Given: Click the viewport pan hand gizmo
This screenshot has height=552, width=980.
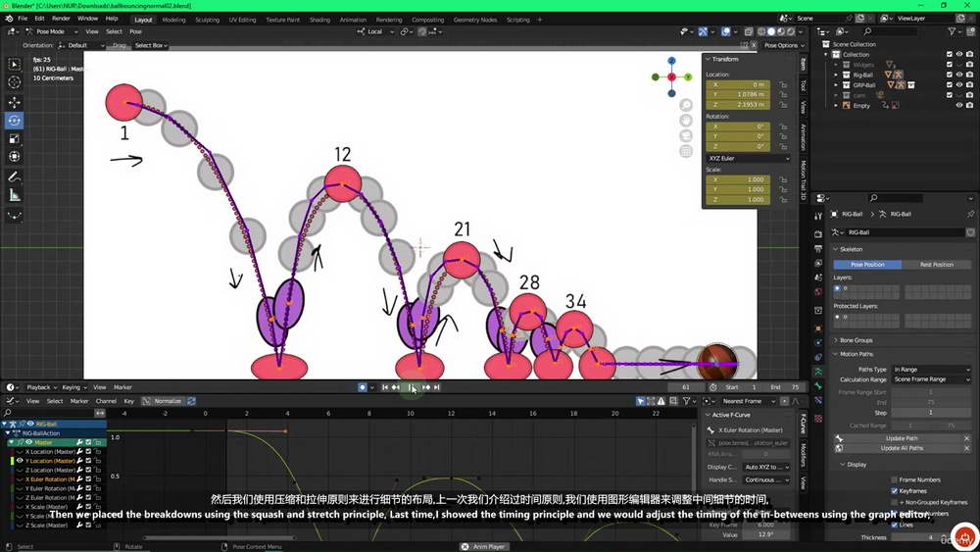Looking at the screenshot, I should coord(686,120).
